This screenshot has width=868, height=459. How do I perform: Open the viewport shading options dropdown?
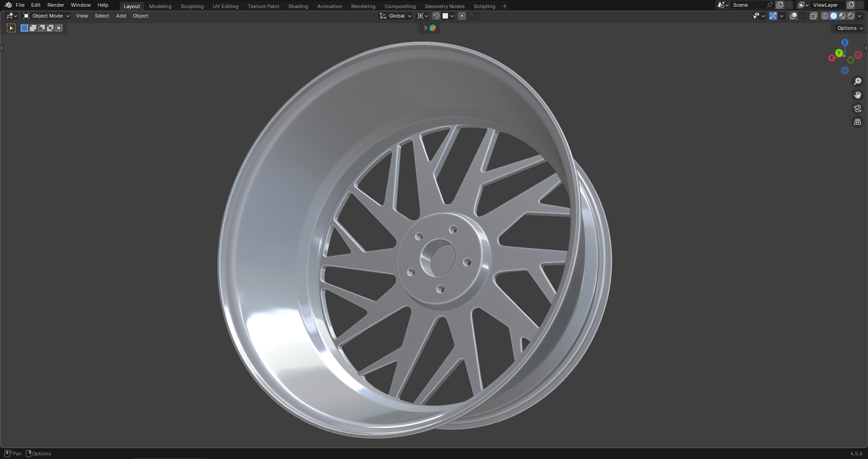(x=859, y=16)
